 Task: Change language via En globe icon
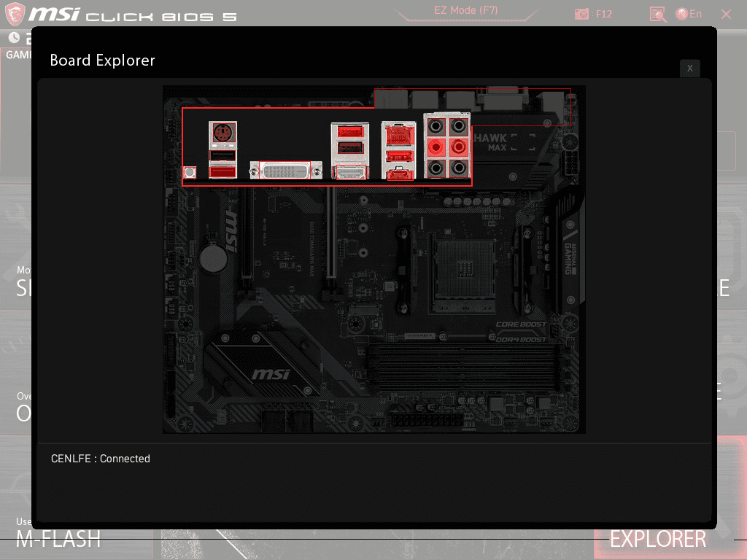(x=689, y=14)
